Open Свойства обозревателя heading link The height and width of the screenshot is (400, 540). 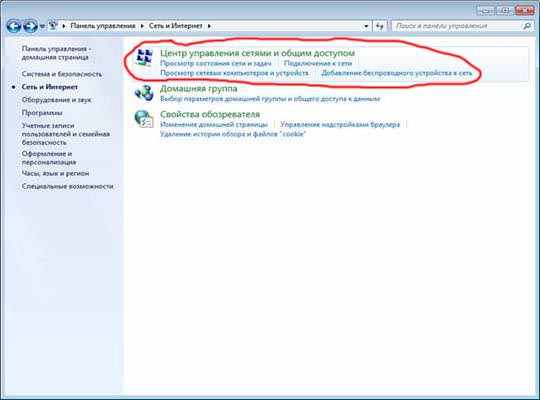(x=210, y=114)
